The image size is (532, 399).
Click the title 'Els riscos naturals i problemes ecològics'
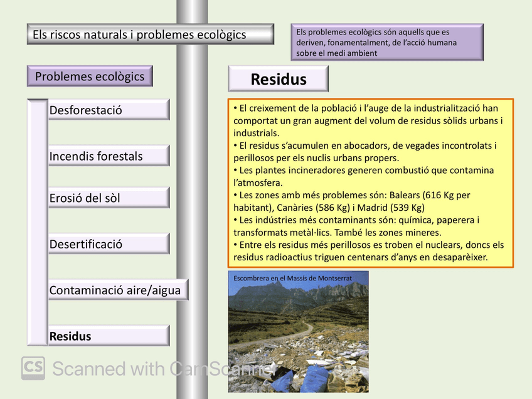pyautogui.click(x=149, y=35)
